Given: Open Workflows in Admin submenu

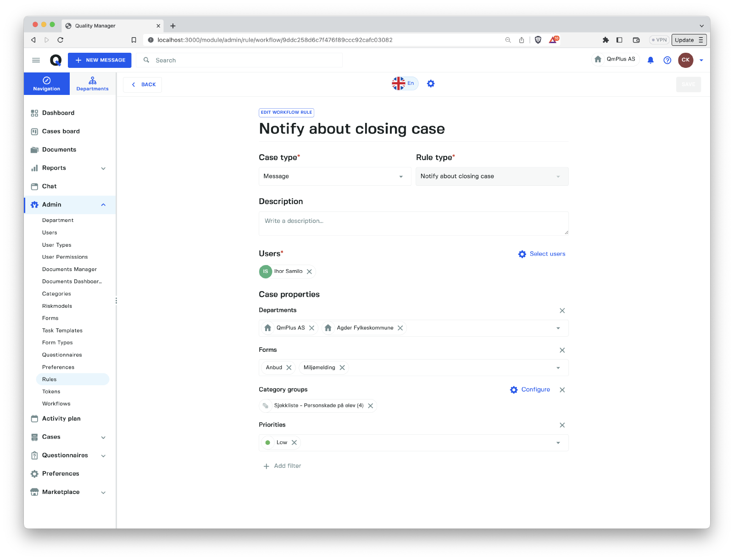Looking at the screenshot, I should (56, 404).
